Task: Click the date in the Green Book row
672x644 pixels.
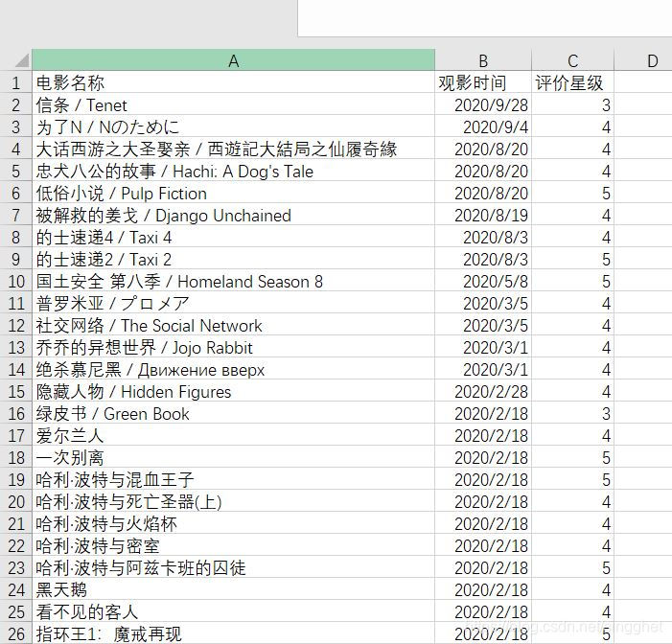Action: pyautogui.click(x=483, y=414)
